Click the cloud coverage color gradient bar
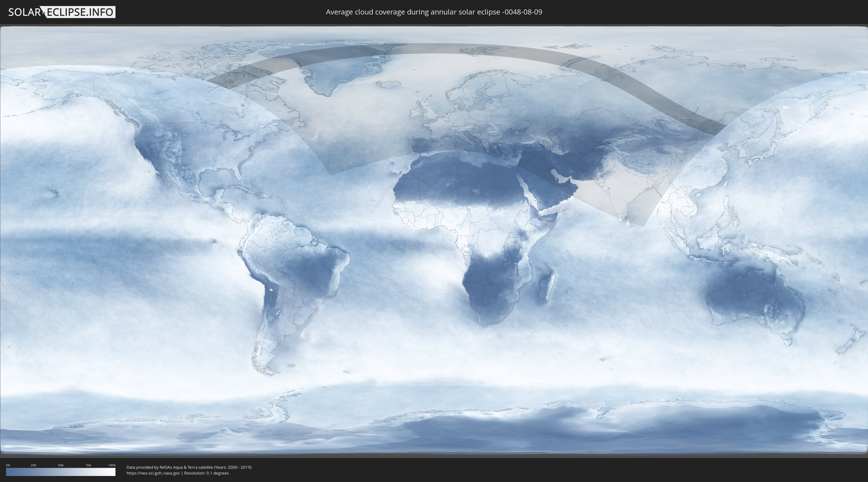The height and width of the screenshot is (482, 868). point(61,472)
